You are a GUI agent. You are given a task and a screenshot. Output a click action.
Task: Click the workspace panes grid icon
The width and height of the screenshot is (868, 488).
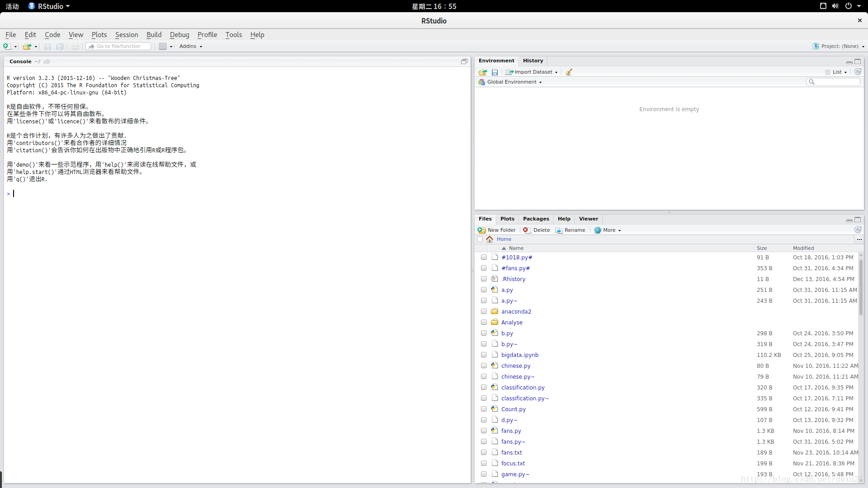click(x=163, y=46)
